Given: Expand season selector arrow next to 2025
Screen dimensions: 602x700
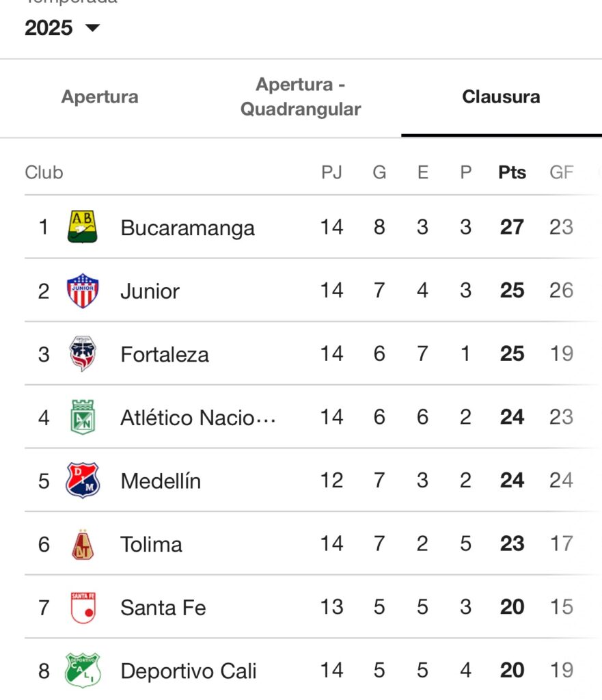Looking at the screenshot, I should (92, 28).
